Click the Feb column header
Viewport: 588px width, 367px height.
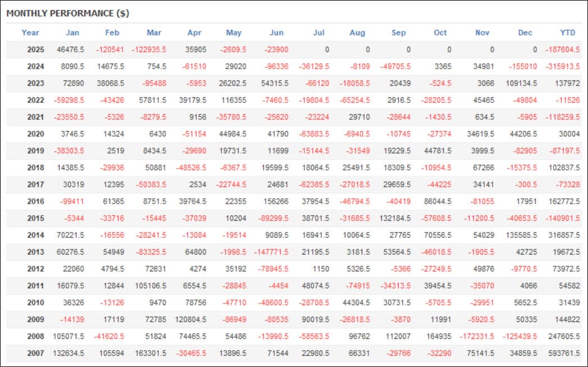point(112,33)
